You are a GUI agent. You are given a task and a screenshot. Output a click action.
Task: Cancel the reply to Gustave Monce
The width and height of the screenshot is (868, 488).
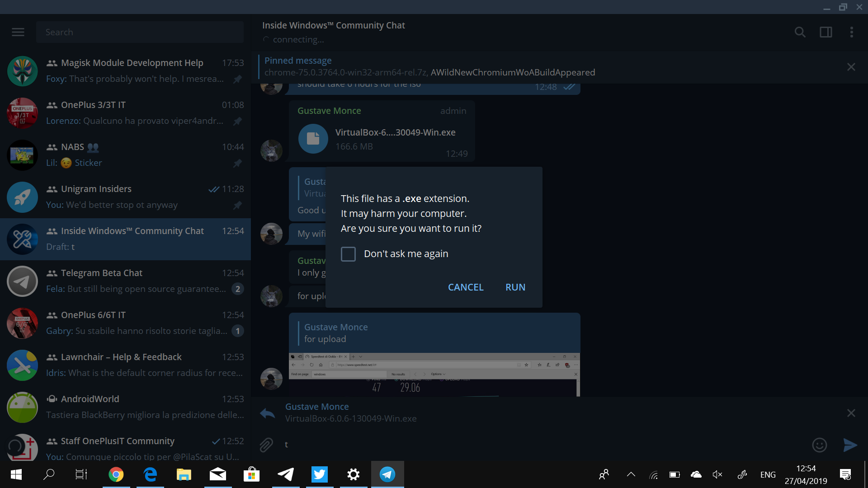click(851, 413)
